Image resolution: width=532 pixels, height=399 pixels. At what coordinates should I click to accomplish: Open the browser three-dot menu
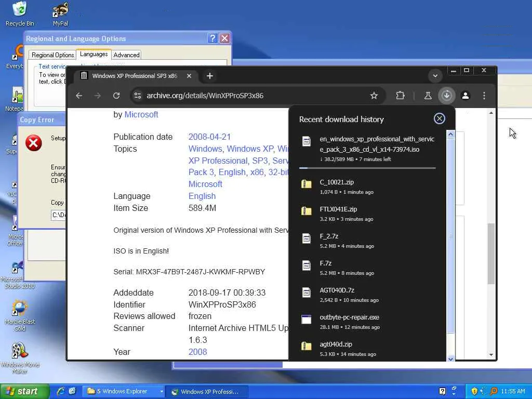pyautogui.click(x=484, y=96)
